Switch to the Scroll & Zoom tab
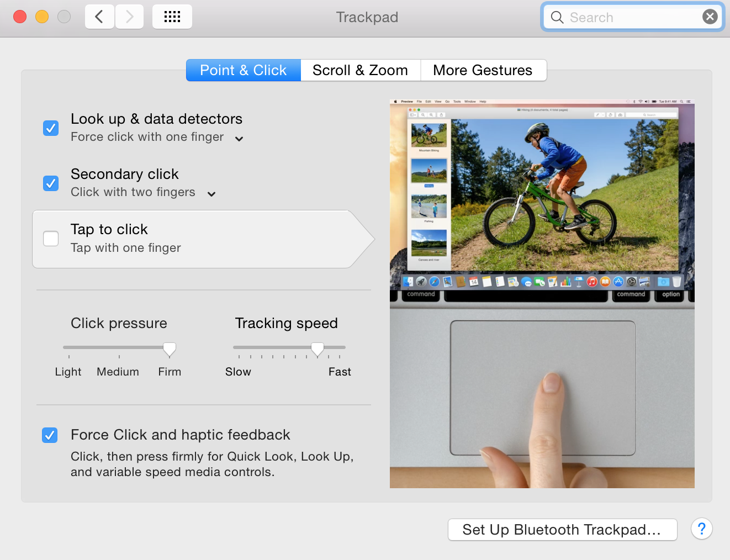 (361, 70)
